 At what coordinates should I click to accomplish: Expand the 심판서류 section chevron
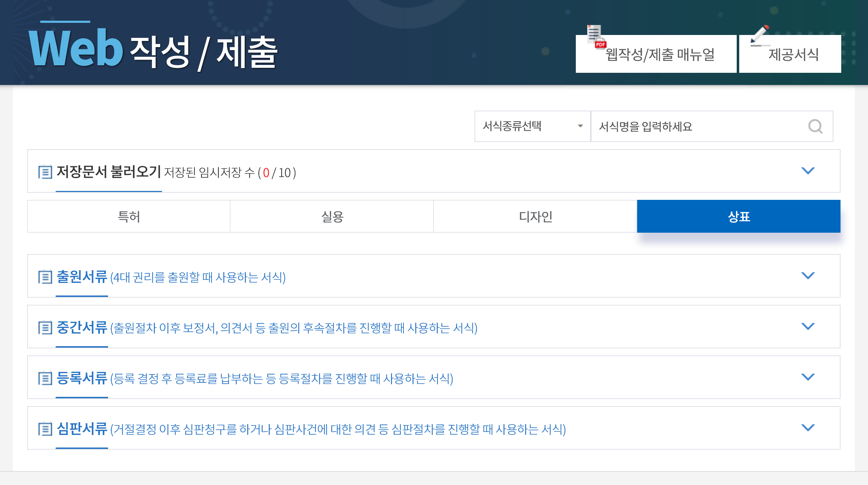coord(808,428)
